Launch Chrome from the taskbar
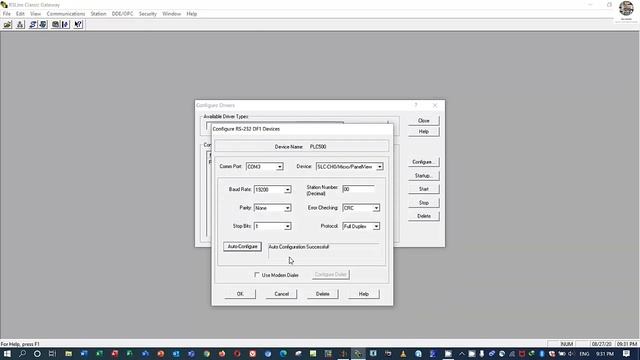 click(x=207, y=354)
